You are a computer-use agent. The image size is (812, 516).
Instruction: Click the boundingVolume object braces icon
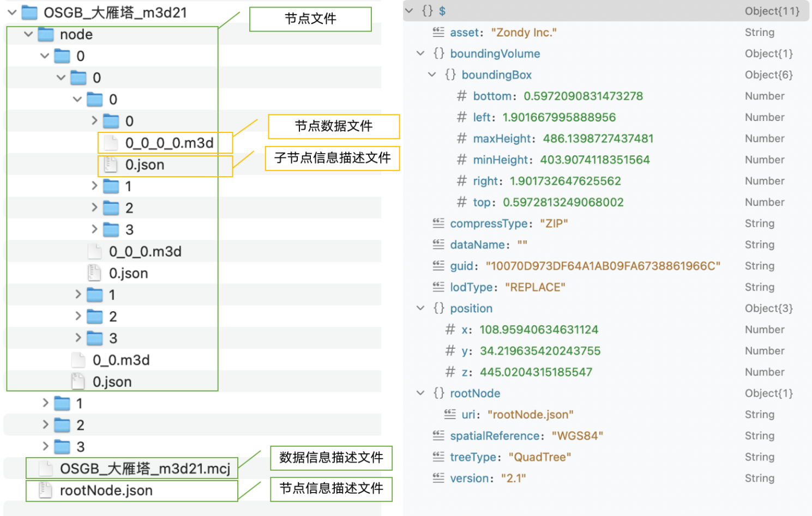tap(438, 53)
